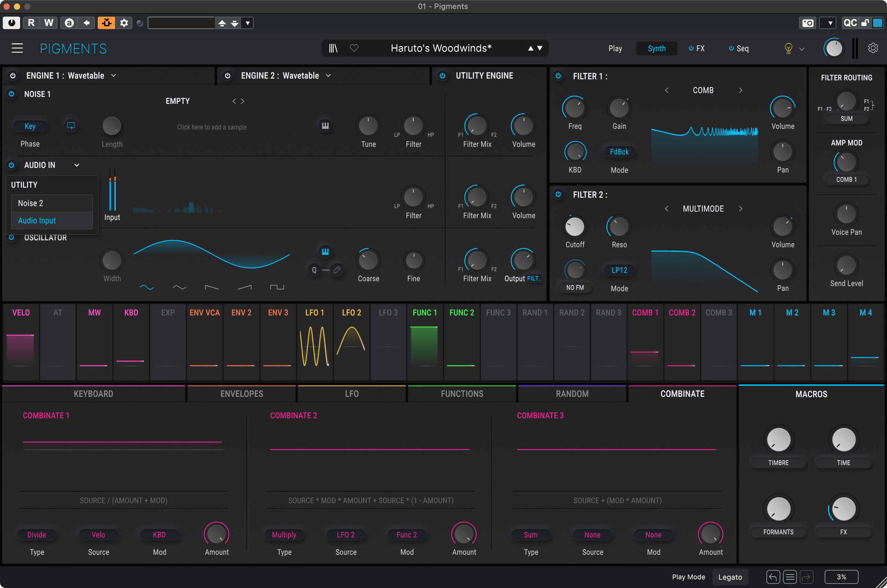Toggle Engine 2 power button
Viewport: 887px width, 588px height.
[x=227, y=75]
